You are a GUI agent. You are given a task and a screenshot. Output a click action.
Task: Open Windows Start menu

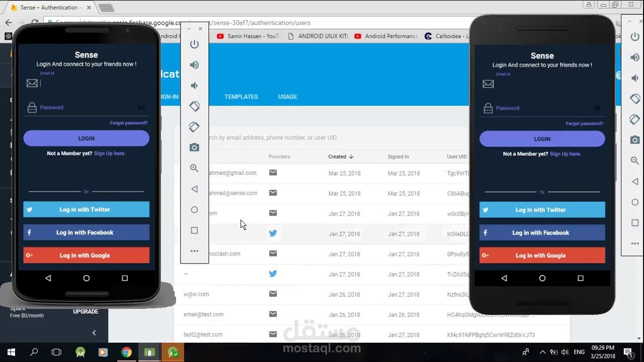coord(11,352)
